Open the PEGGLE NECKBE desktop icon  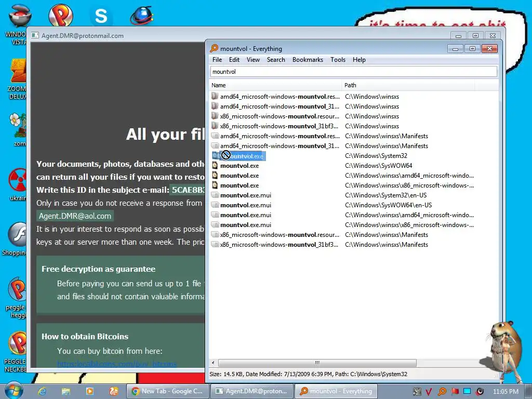coord(16,352)
